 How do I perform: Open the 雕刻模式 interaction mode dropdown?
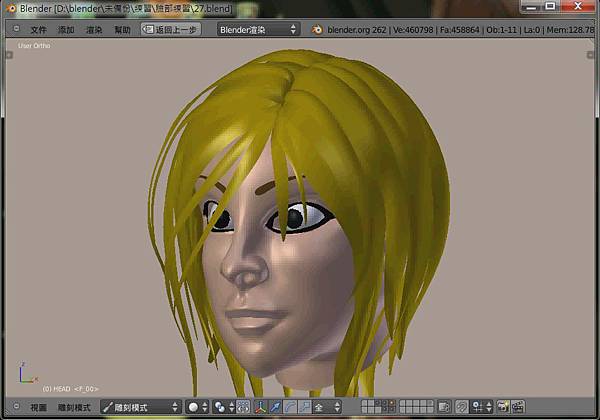pyautogui.click(x=141, y=407)
